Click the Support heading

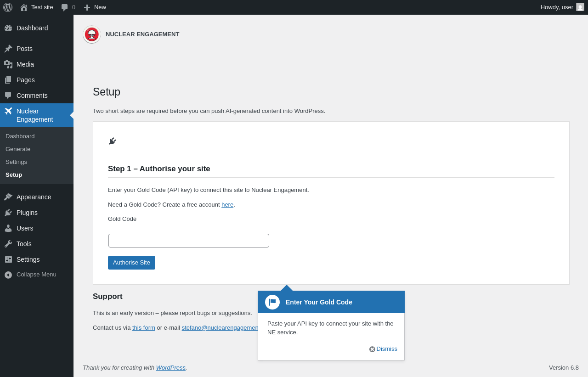tap(107, 297)
